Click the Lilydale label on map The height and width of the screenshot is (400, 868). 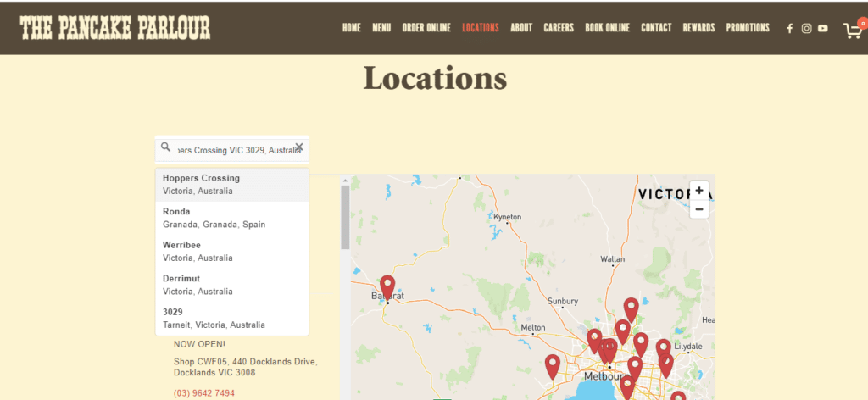[x=688, y=347]
